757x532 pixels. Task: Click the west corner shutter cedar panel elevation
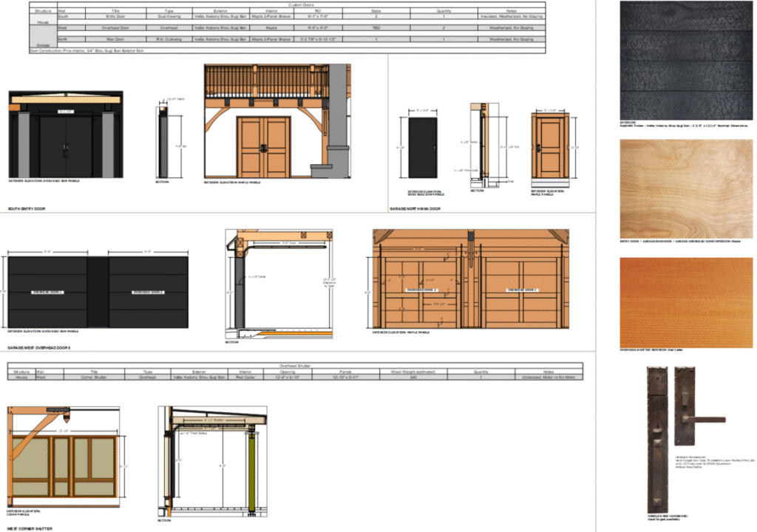(64, 463)
